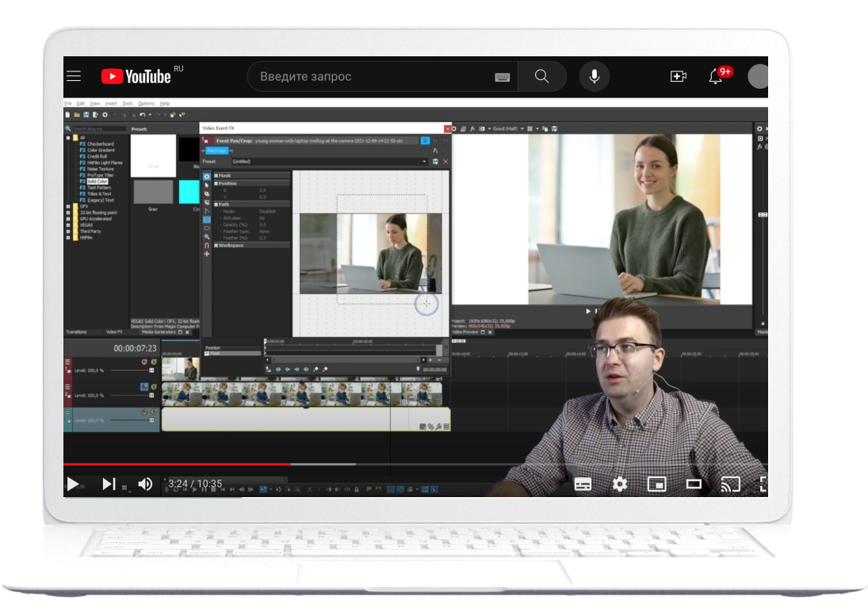Choose the Cyan preset swatch
Screen dimensions: 868x616
click(189, 192)
